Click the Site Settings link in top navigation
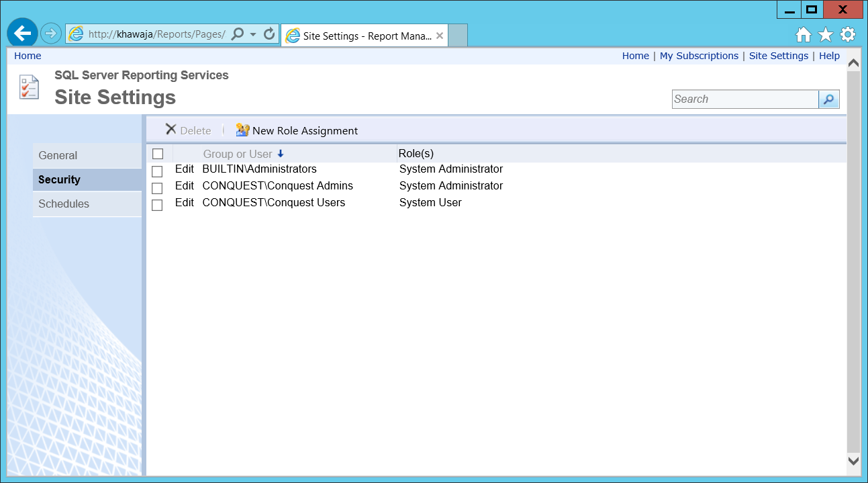Image resolution: width=868 pixels, height=483 pixels. (x=779, y=56)
